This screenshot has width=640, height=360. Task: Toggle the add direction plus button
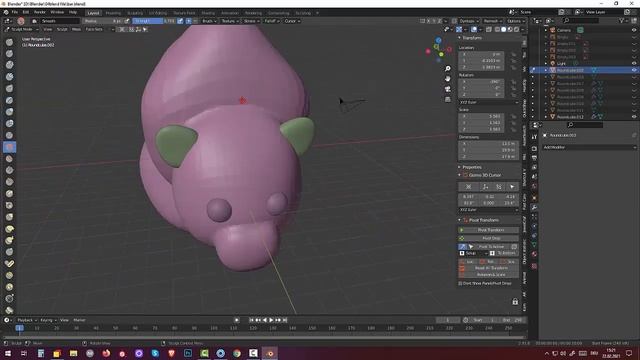click(189, 21)
